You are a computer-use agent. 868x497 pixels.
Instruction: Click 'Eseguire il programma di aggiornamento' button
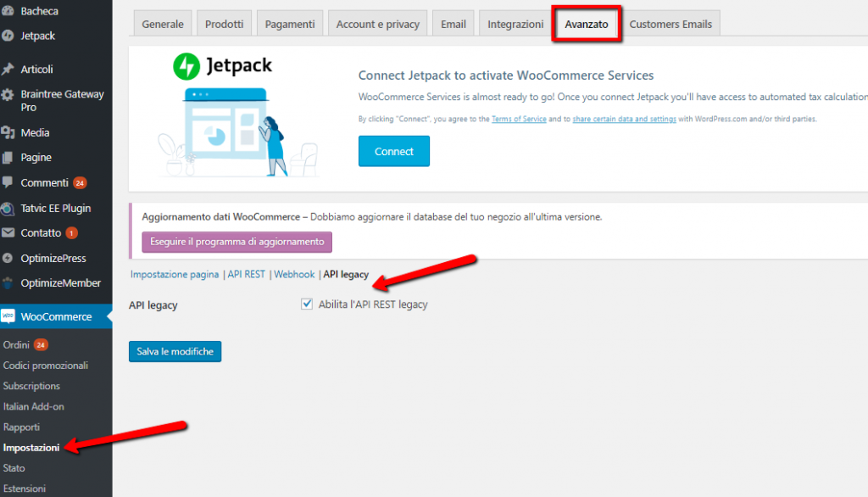pos(237,242)
